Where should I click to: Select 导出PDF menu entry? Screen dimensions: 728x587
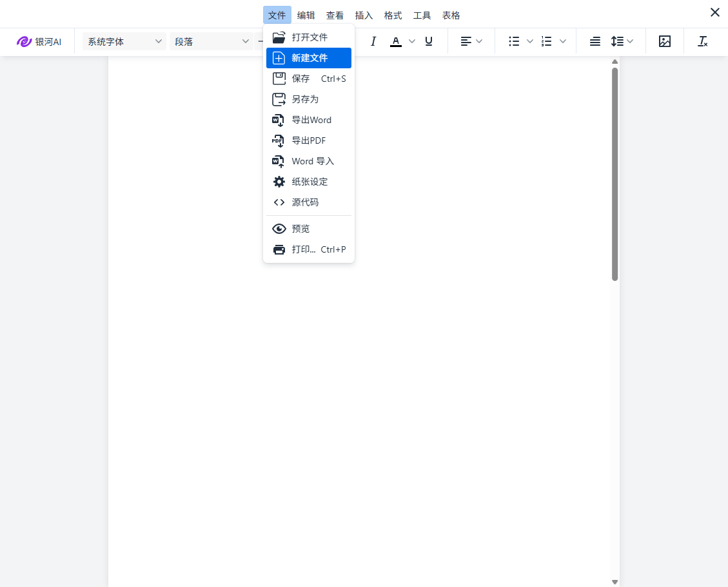(x=309, y=140)
